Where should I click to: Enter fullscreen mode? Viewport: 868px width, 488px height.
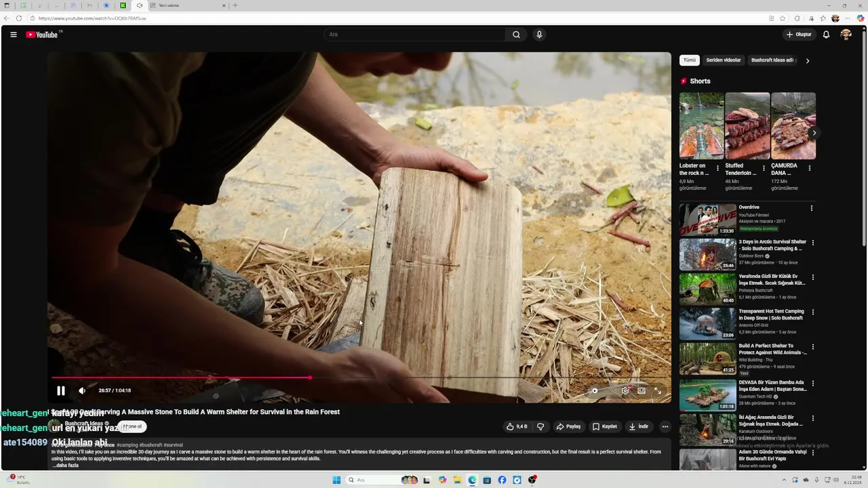pyautogui.click(x=658, y=390)
